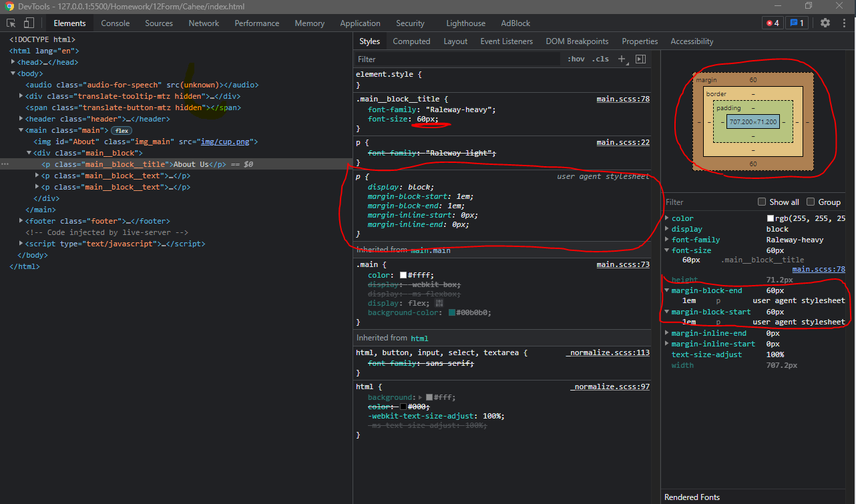The image size is (856, 504).
Task: Open the Memory tab
Action: pos(310,23)
